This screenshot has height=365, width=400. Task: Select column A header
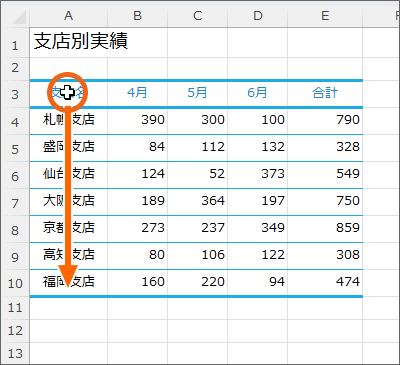(68, 15)
